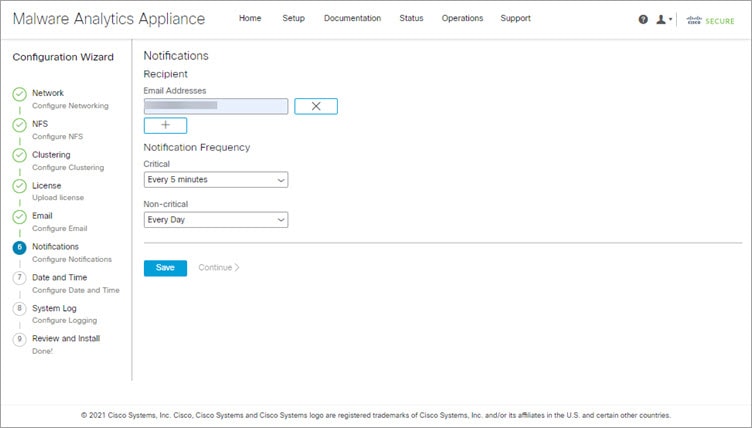
Task: Open the Non-critical frequency dropdown
Action: tap(216, 220)
